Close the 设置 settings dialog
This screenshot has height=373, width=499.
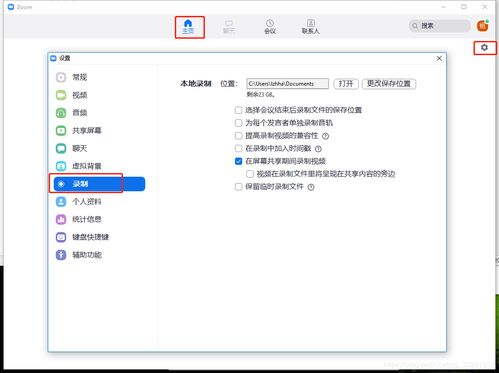(439, 58)
